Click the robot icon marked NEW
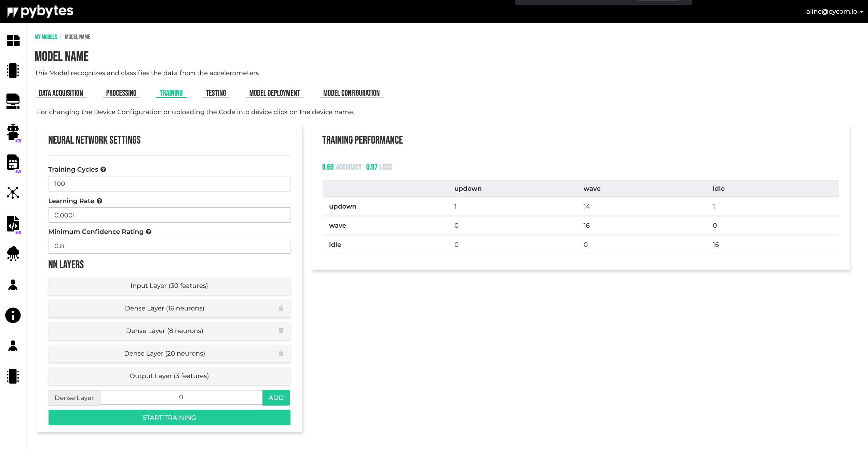The height and width of the screenshot is (450, 868). (x=13, y=132)
